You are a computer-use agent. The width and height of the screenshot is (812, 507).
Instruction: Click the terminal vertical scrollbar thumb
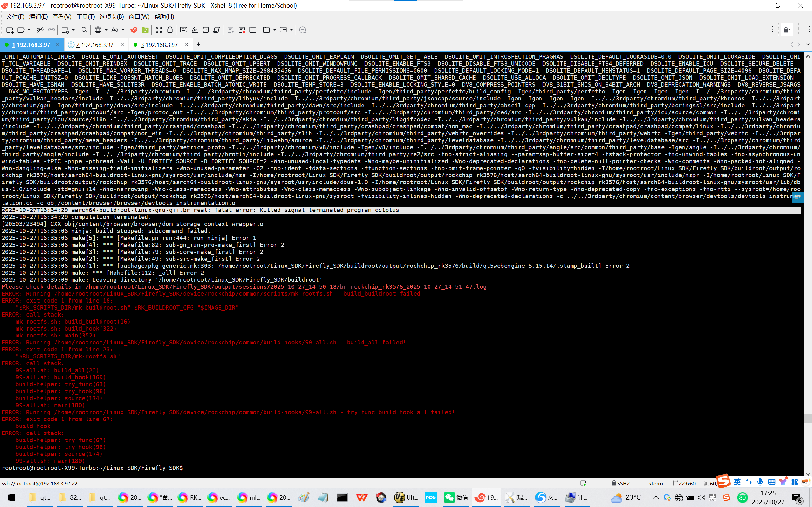coord(808,419)
